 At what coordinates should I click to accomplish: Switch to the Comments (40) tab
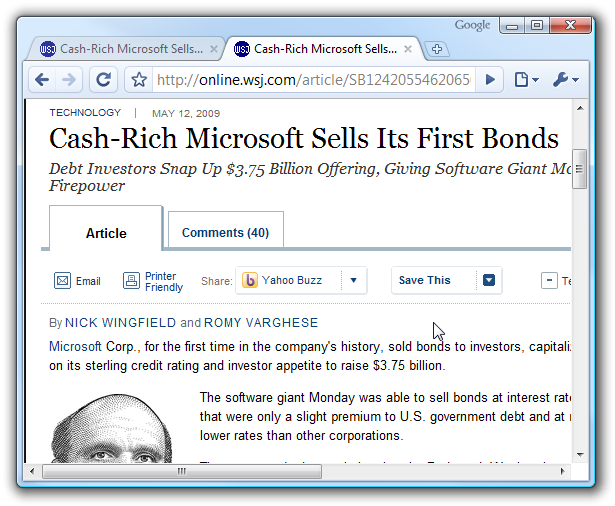[226, 230]
